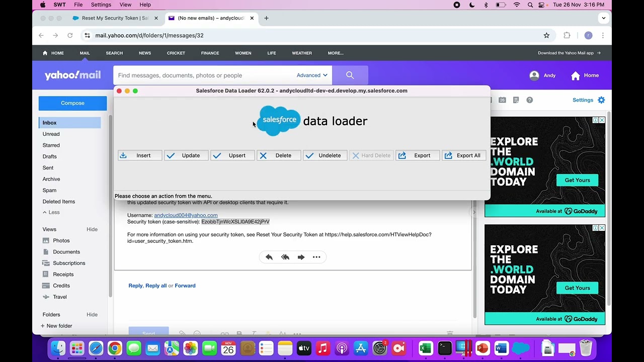Choose the Upsert action in Data Loader

click(232, 155)
